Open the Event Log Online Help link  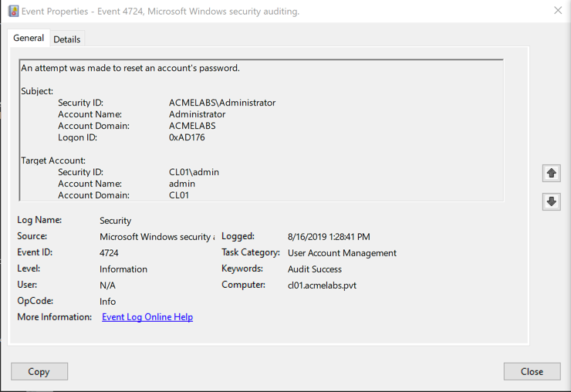(x=147, y=317)
